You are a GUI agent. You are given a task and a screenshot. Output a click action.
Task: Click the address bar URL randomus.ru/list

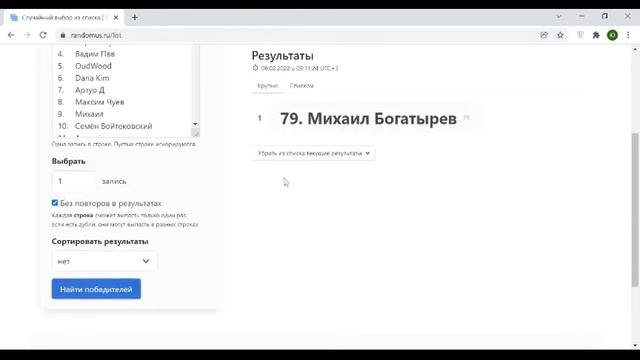coord(96,36)
